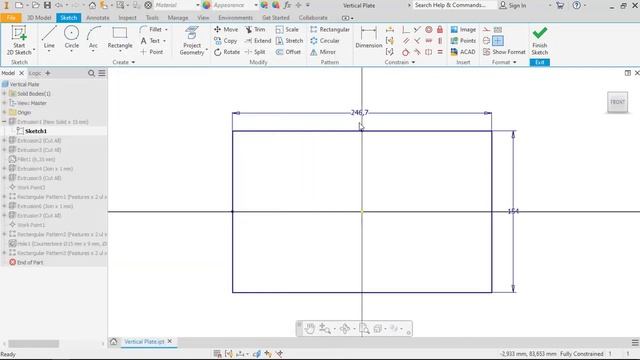640x360 pixels.
Task: Switch to the Annotate tab
Action: pos(98,18)
